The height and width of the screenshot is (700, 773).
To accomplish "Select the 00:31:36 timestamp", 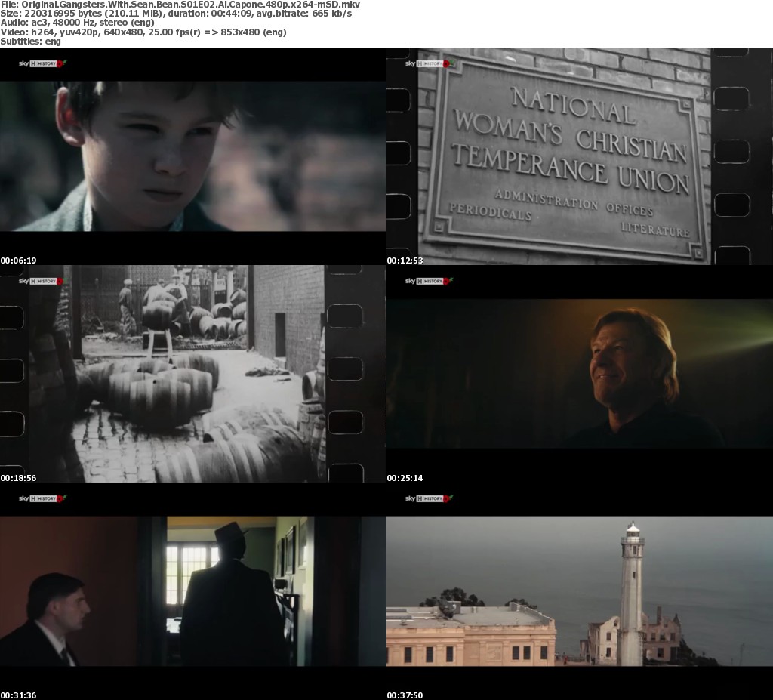I will [19, 695].
